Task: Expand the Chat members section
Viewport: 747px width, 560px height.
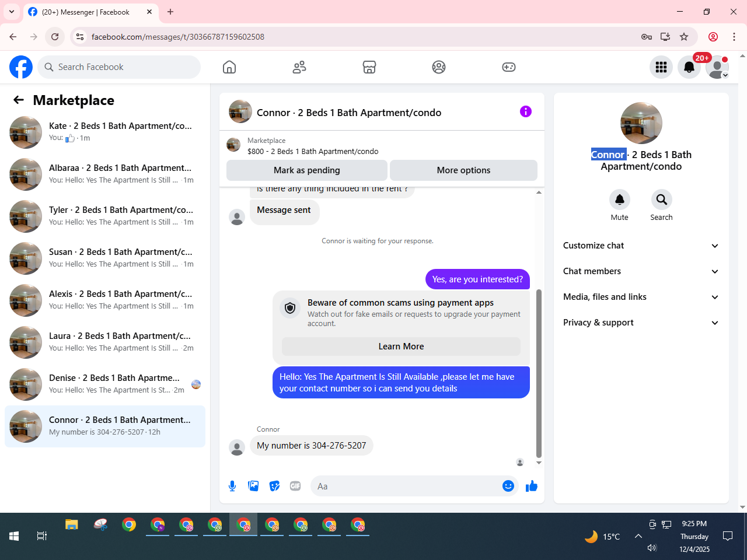Action: coord(641,271)
